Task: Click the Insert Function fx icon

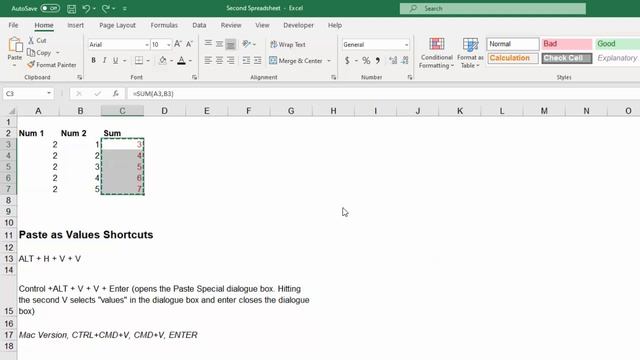Action: point(116,93)
